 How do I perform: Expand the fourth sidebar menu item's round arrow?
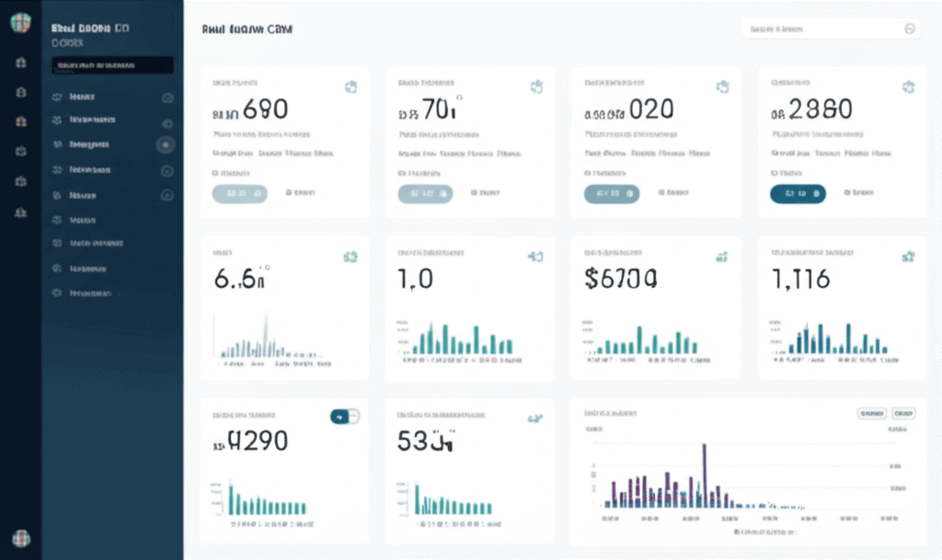click(x=167, y=170)
